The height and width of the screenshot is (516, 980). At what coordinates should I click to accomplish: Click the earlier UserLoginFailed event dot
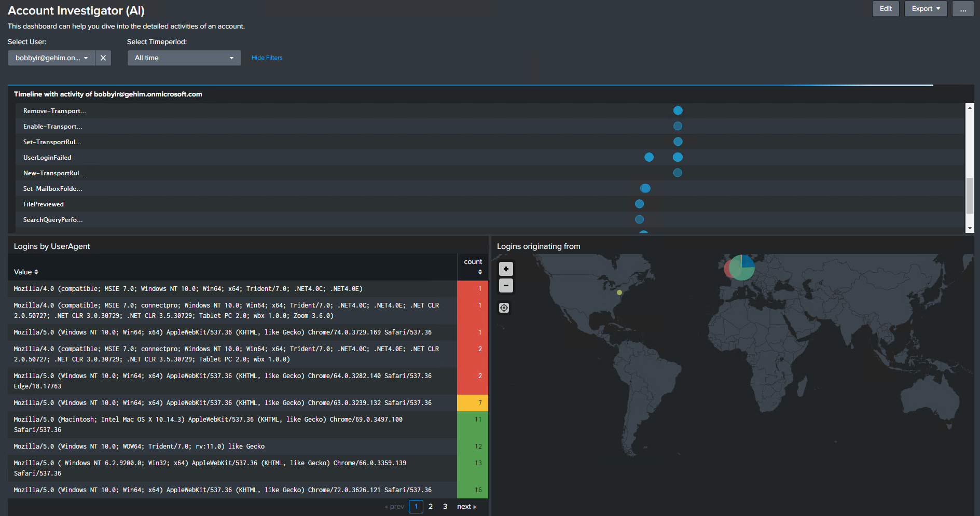point(649,157)
